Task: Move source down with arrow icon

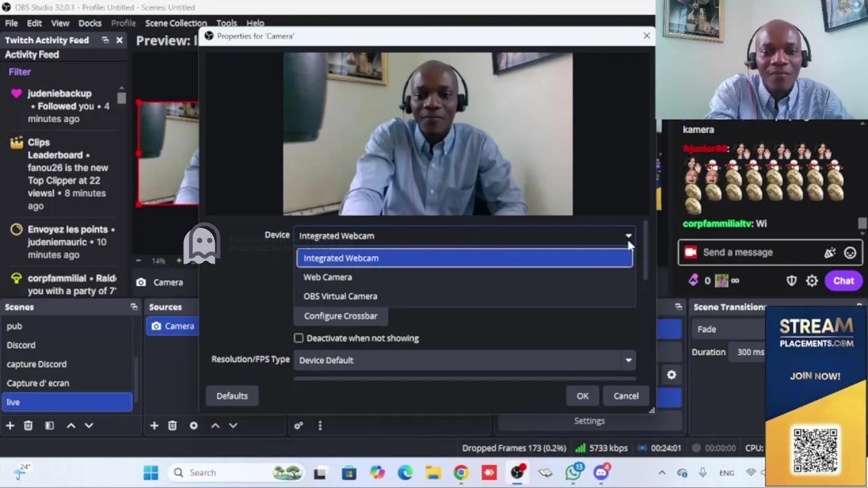Action: pyautogui.click(x=233, y=426)
